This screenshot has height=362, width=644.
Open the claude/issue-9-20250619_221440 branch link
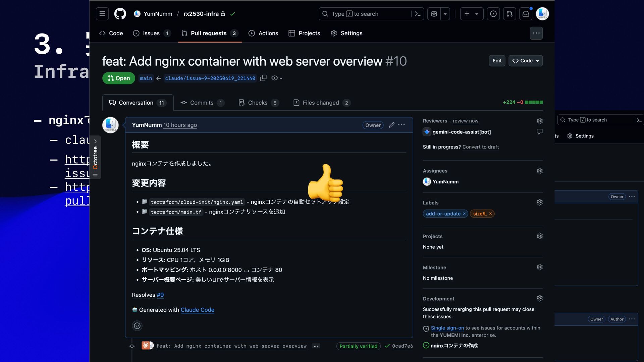[x=210, y=78]
